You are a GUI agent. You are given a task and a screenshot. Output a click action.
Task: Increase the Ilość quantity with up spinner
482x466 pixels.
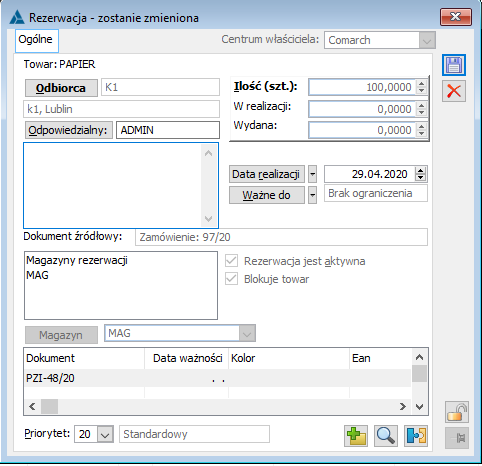point(421,84)
